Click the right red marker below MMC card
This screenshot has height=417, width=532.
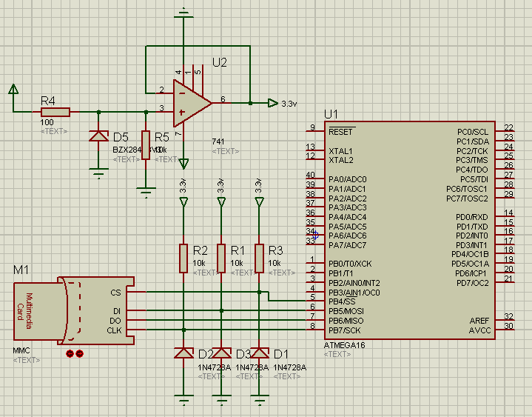point(79,354)
